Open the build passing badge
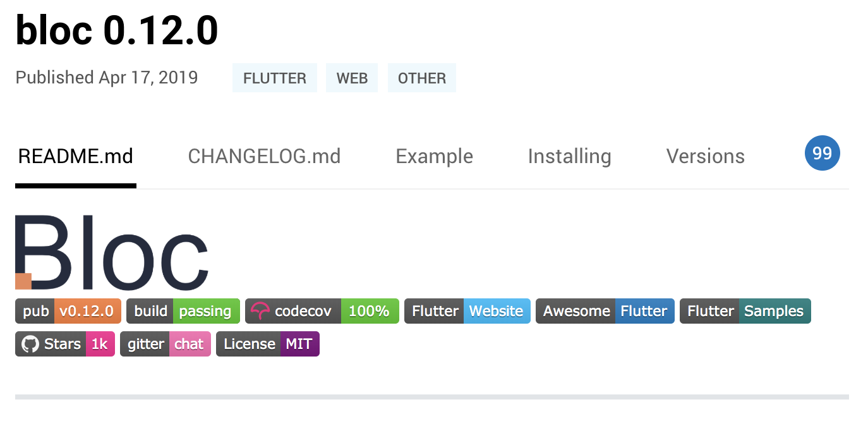This screenshot has height=421, width=868. point(183,311)
